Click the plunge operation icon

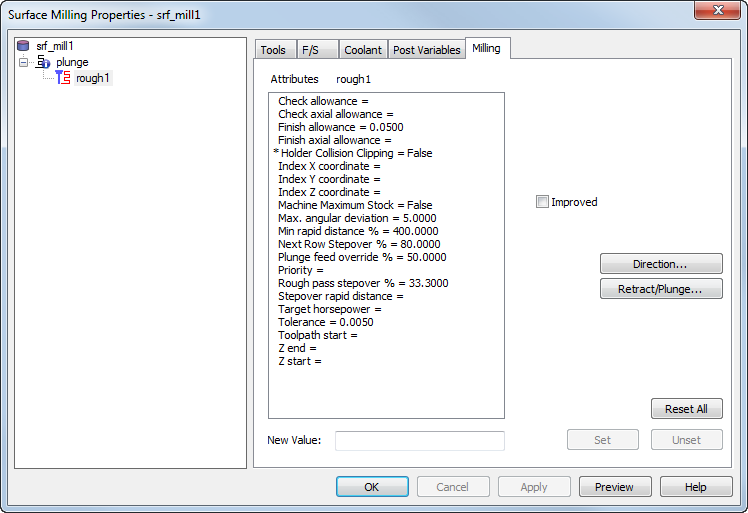tap(43, 62)
